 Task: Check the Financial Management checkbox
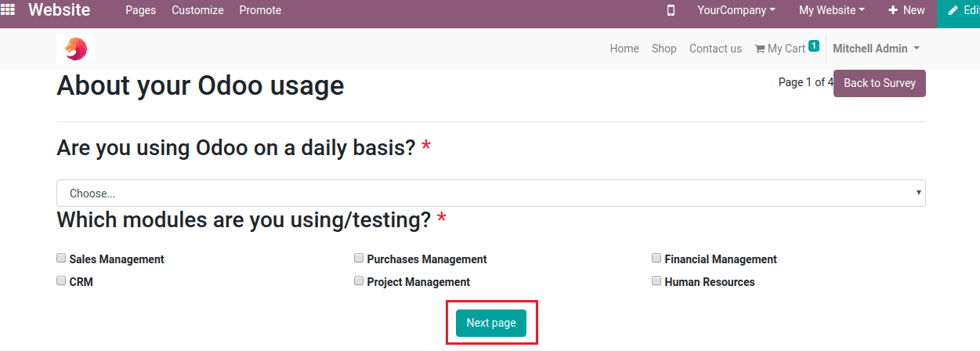tap(656, 258)
